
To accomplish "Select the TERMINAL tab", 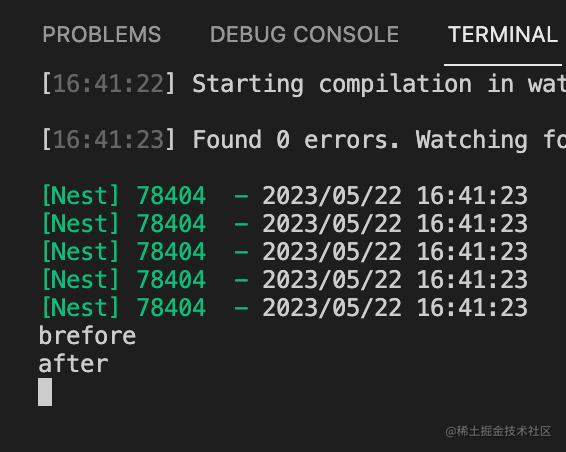I will coord(502,34).
